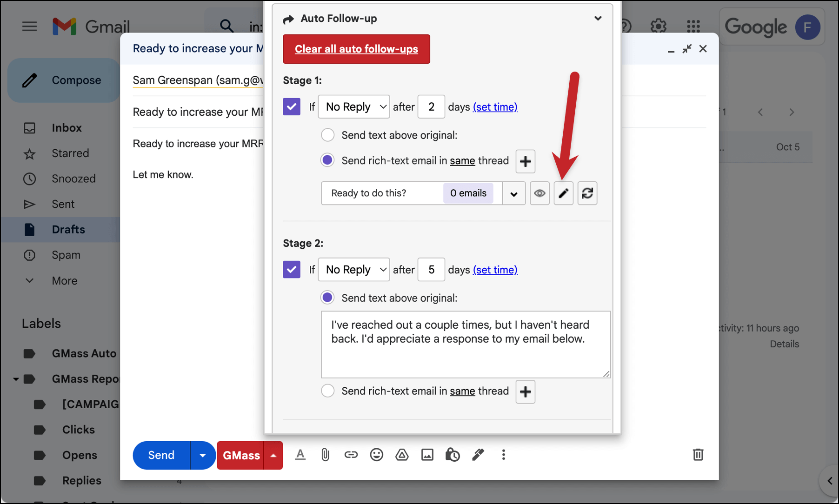Toggle the Stage 1 checkbox
Viewport: 839px width, 504px height.
(292, 106)
